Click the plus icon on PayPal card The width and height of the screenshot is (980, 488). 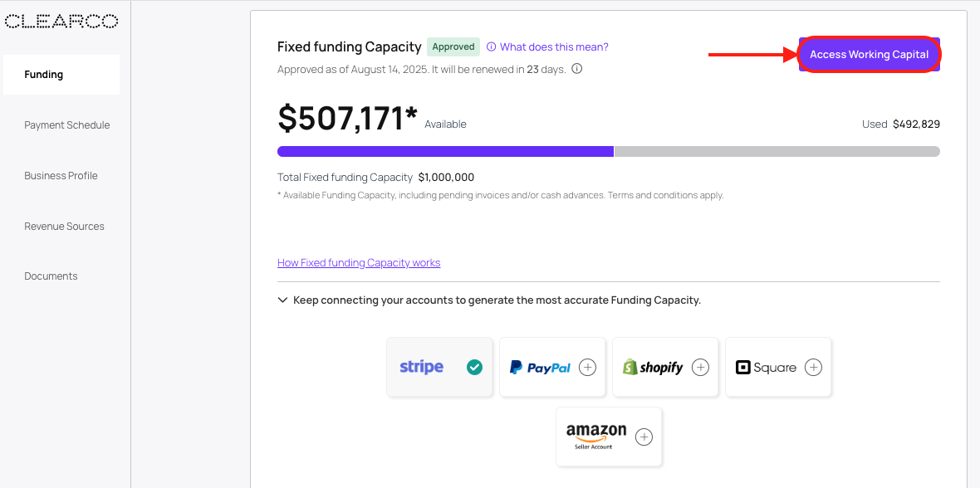587,367
